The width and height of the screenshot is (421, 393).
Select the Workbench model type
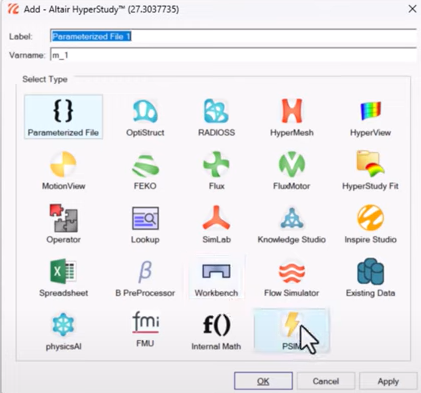point(216,277)
